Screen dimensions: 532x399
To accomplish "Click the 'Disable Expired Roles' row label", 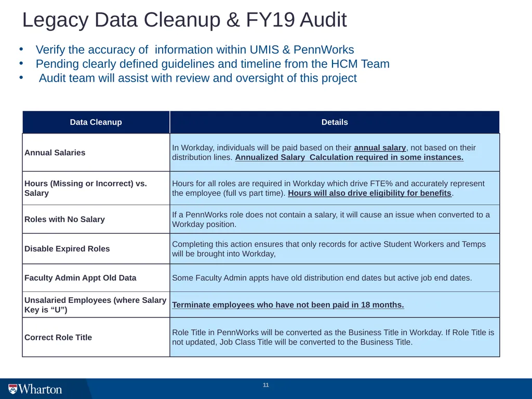I will [67, 249].
